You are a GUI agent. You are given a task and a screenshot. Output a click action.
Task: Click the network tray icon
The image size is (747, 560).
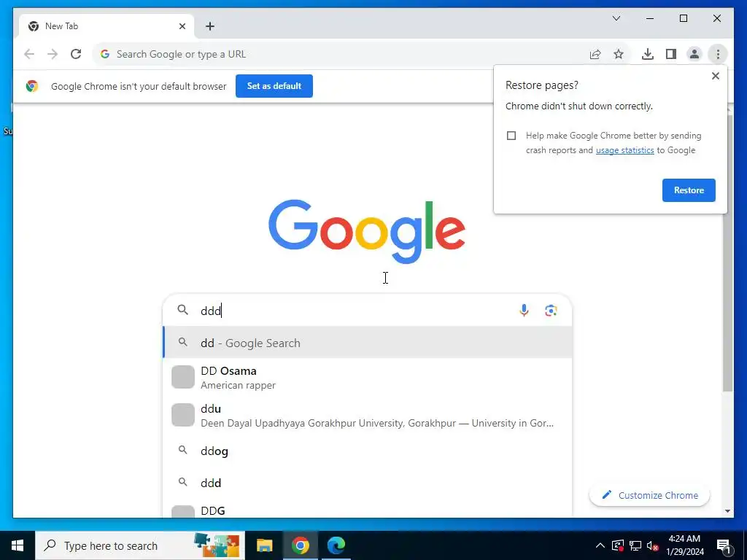[x=635, y=545]
